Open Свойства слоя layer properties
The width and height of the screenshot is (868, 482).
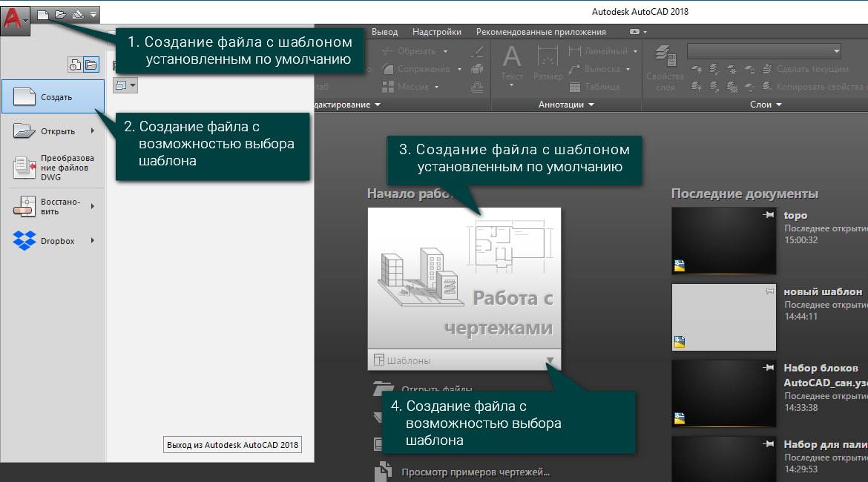665,69
